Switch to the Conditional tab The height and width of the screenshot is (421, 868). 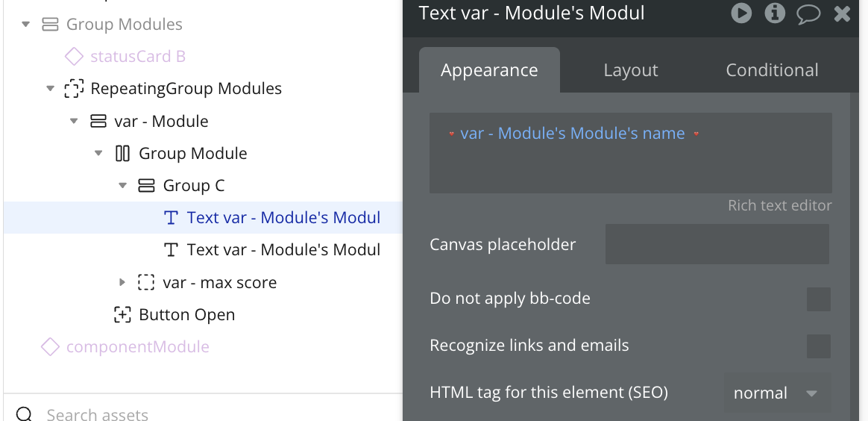(x=772, y=70)
